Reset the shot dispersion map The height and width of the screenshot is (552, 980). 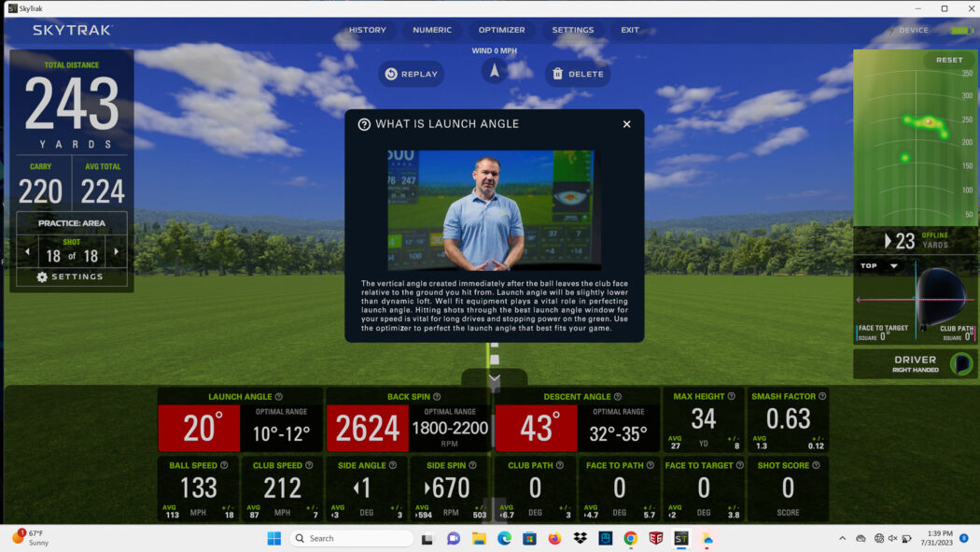click(951, 59)
